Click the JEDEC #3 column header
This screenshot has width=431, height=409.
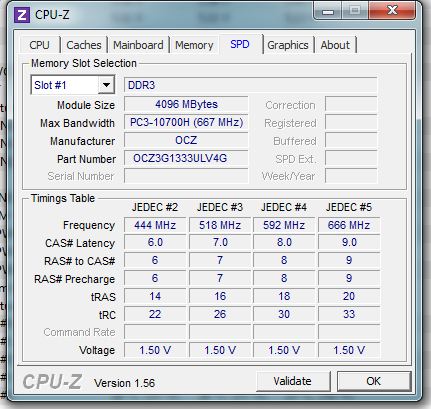pyautogui.click(x=220, y=207)
